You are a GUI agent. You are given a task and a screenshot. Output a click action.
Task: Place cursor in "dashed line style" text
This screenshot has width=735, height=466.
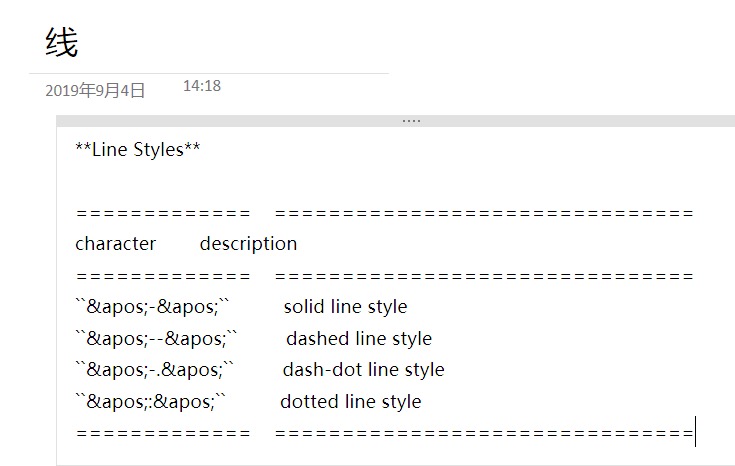pos(359,339)
